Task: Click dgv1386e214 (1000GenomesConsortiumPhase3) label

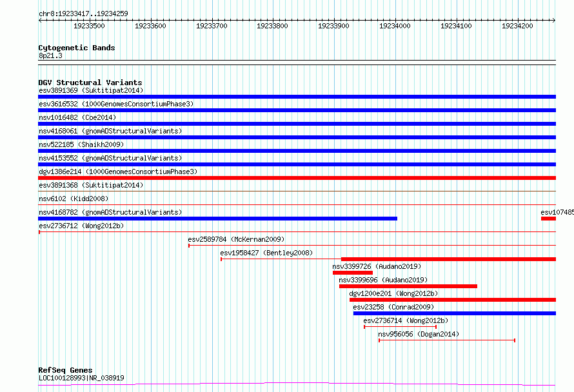Action: tap(118, 171)
